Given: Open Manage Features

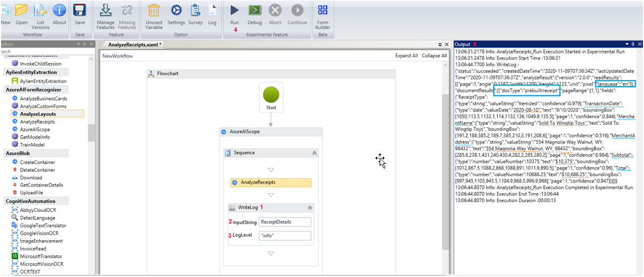Looking at the screenshot, I should [105, 10].
